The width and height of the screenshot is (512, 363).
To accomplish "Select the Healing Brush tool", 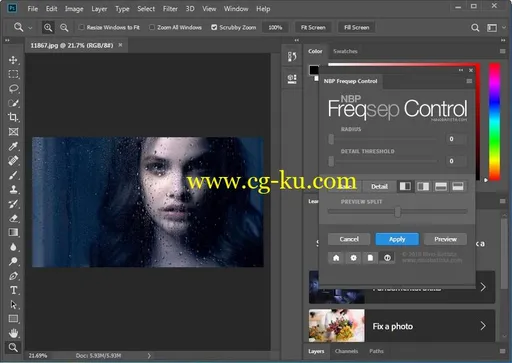I will pos(13,161).
